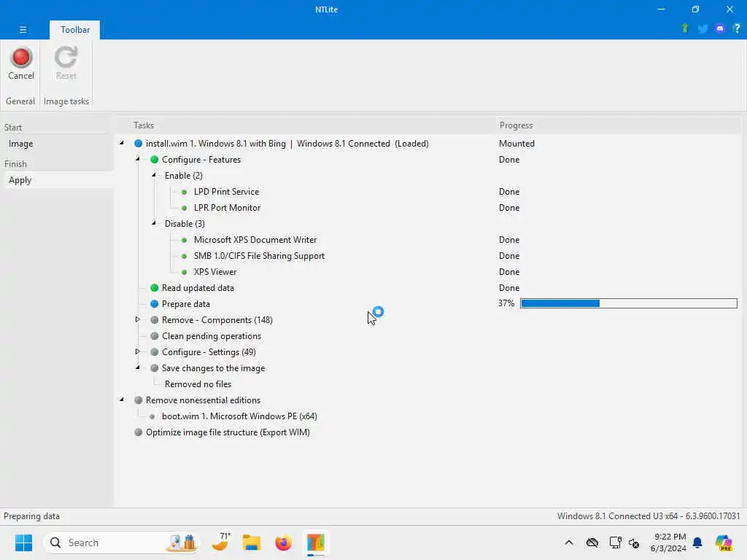
Task: Click the Help question mark icon
Action: 737,28
